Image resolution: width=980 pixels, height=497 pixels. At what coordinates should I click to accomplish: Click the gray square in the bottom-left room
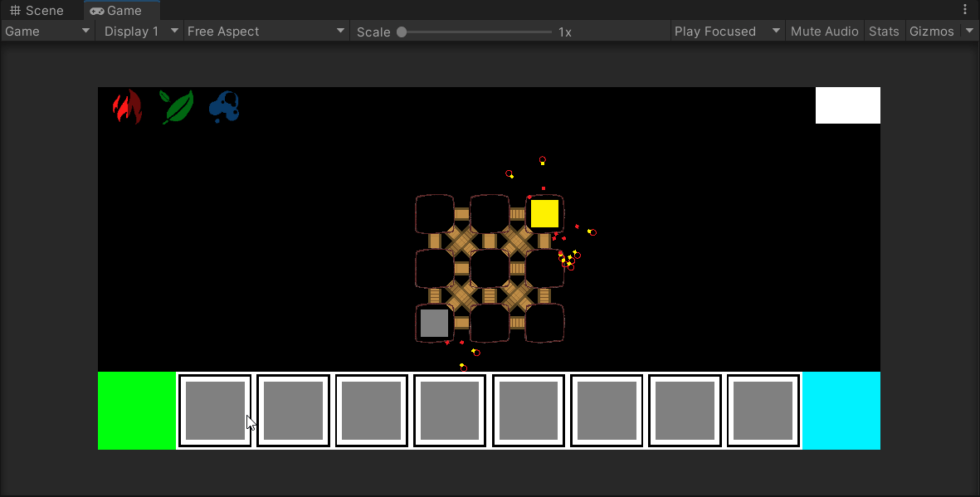click(434, 324)
